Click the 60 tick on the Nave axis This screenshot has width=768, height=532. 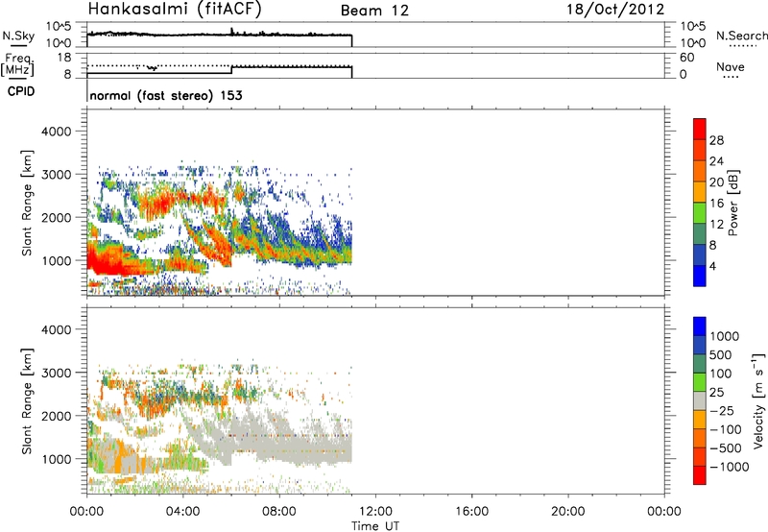tap(687, 58)
